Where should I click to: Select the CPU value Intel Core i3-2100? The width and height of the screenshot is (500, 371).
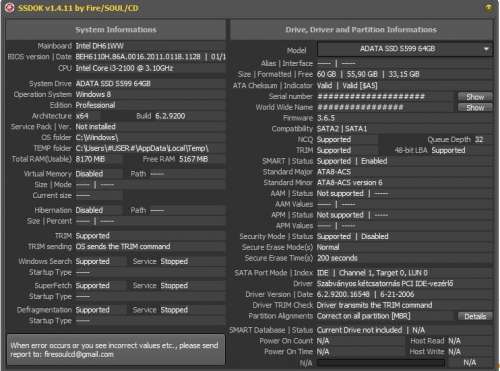124,68
